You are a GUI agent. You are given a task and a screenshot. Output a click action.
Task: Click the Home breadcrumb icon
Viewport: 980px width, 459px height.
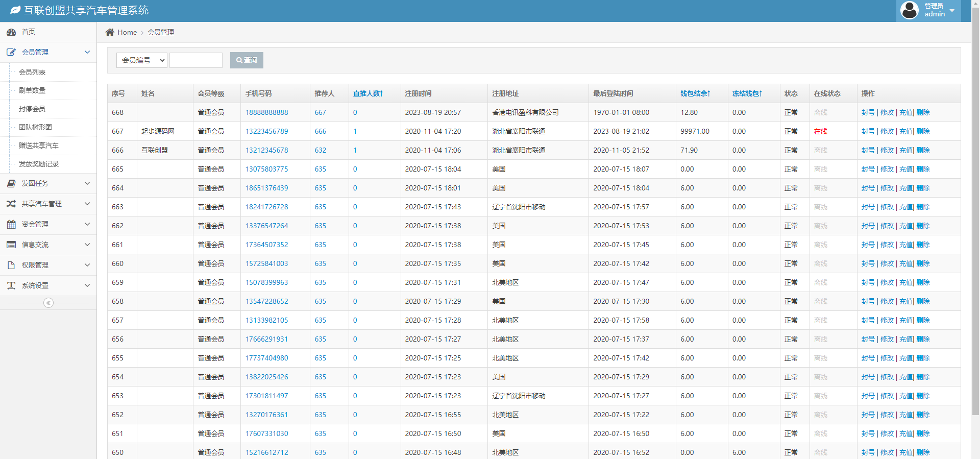[x=110, y=32]
